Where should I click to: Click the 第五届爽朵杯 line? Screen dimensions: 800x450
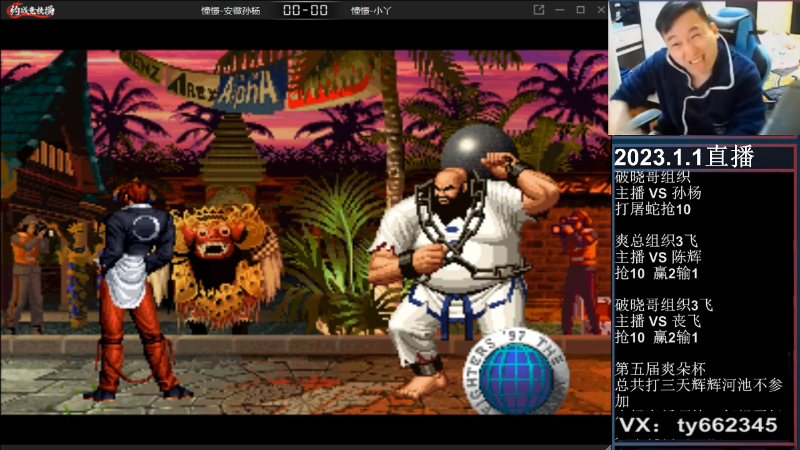[x=660, y=369]
